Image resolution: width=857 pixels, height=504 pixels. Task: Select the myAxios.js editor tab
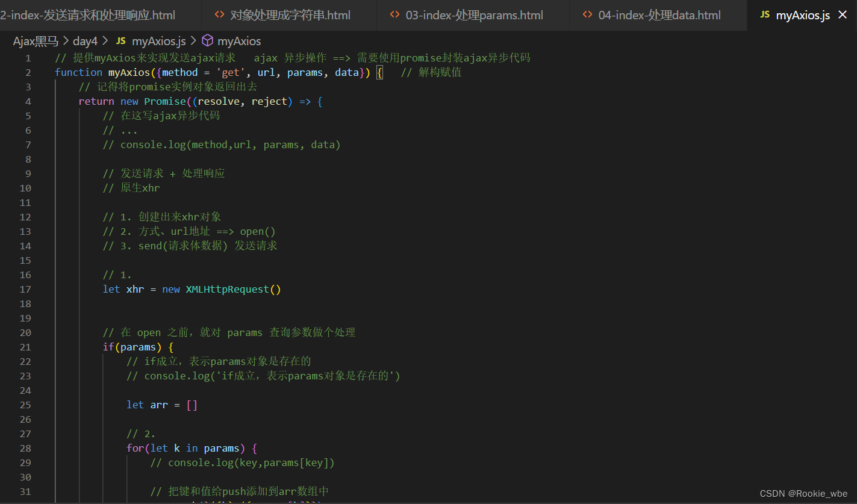point(802,15)
